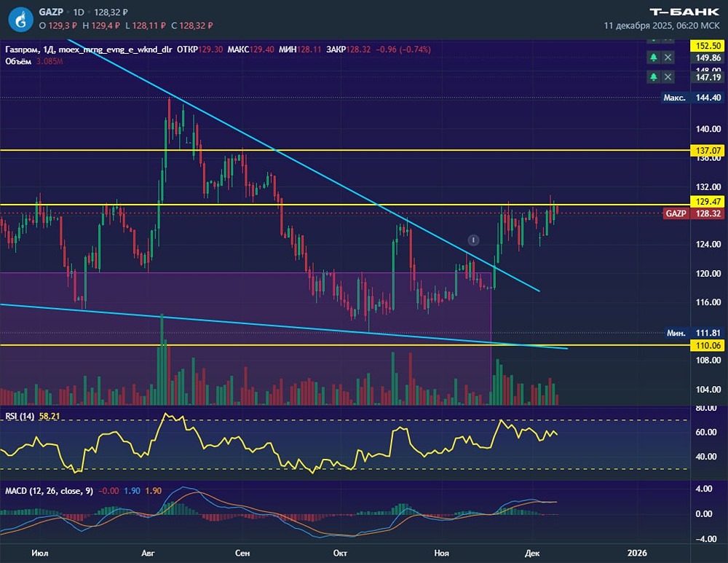Click the 'Дек' month on time axis

point(532,554)
